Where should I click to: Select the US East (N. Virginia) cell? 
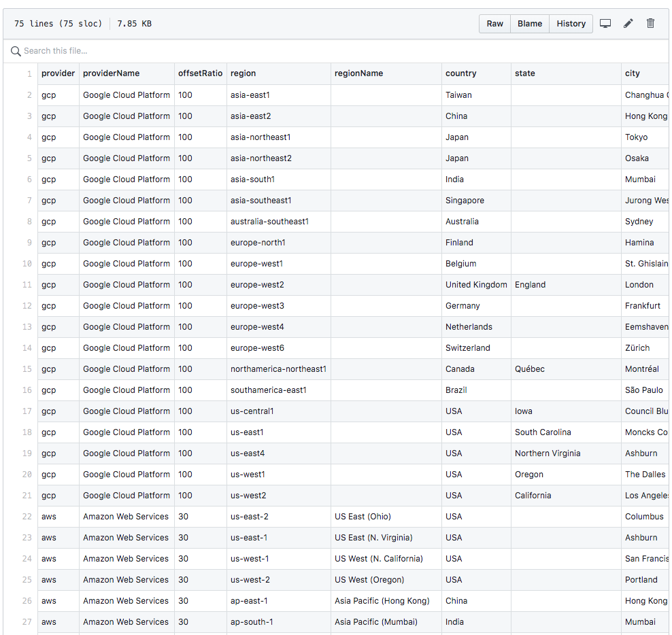386,538
